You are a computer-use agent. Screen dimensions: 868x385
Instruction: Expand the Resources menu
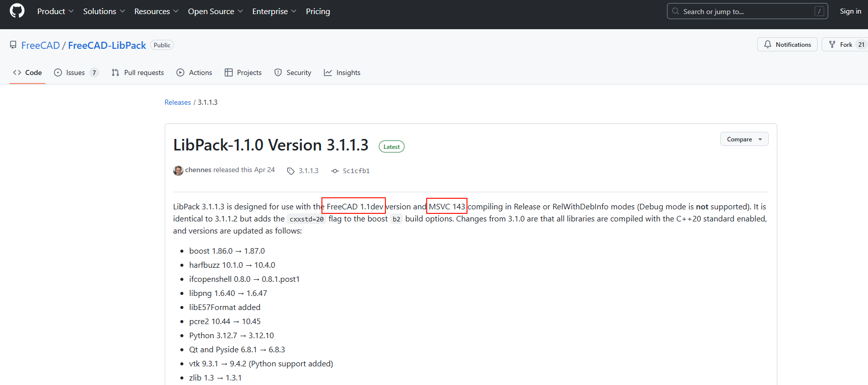(x=156, y=11)
